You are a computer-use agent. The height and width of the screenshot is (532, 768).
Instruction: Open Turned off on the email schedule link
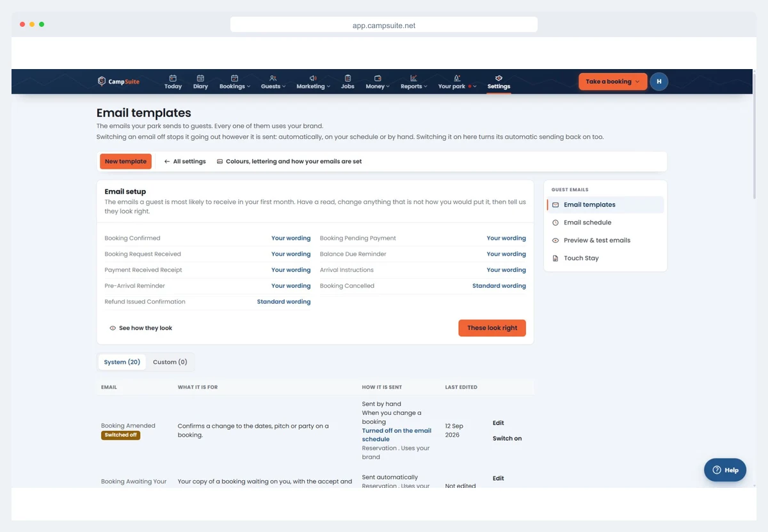(x=397, y=435)
